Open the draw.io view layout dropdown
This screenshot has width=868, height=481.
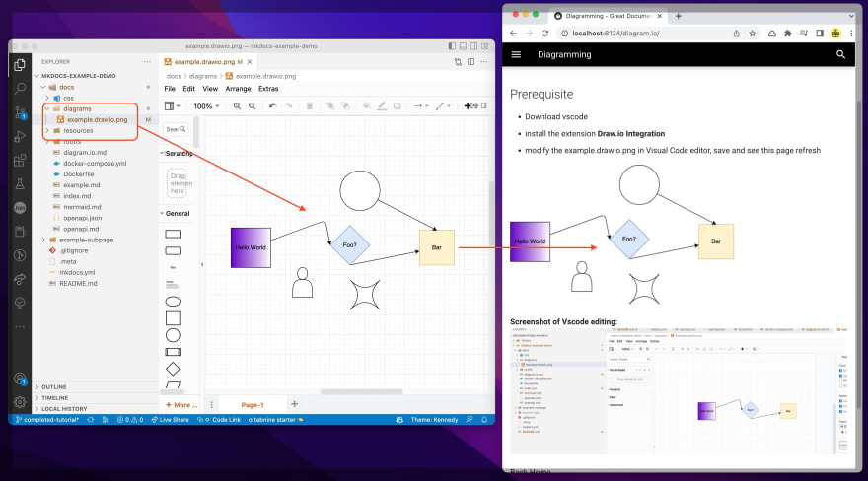point(173,106)
